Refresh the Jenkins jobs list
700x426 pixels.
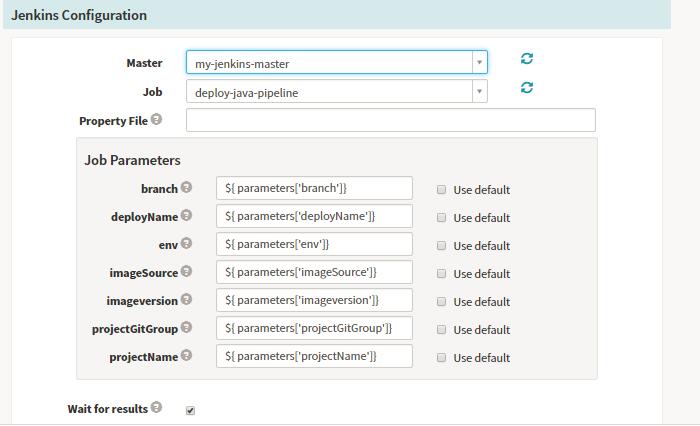[x=527, y=89]
